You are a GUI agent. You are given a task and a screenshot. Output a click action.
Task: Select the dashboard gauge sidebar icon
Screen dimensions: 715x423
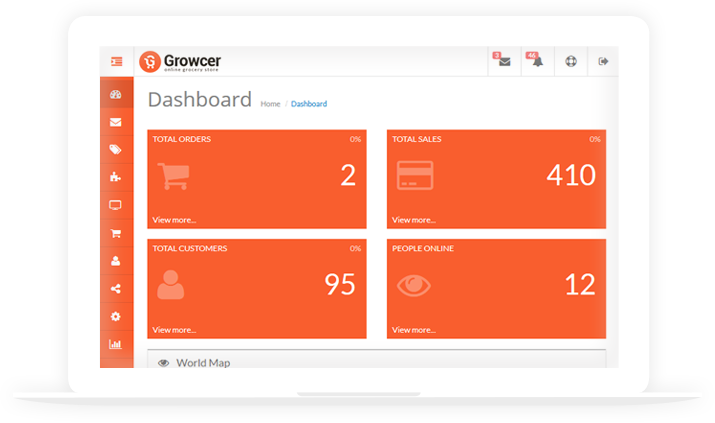coord(116,95)
